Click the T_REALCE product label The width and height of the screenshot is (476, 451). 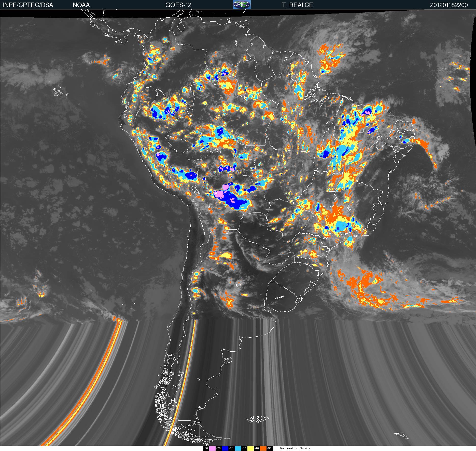coord(297,5)
